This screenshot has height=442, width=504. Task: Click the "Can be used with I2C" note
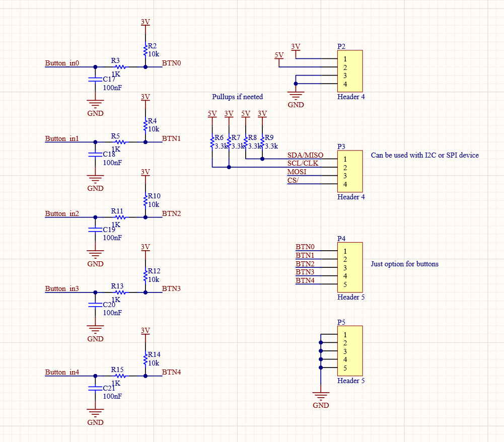pyautogui.click(x=424, y=155)
